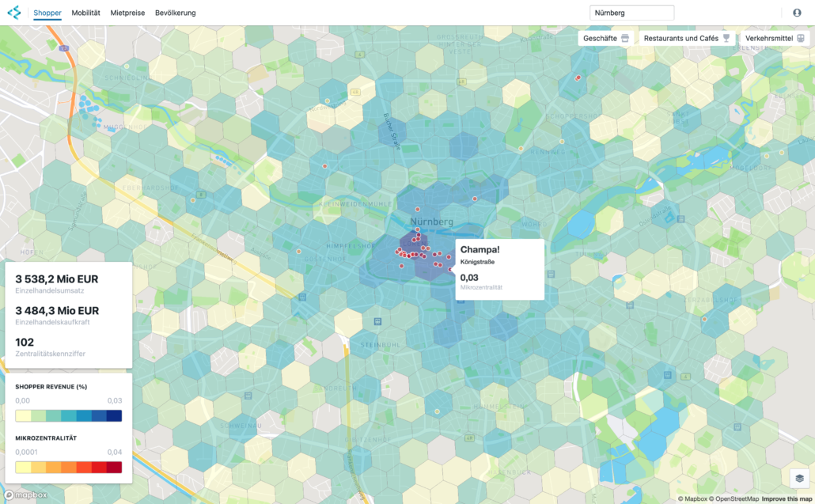Click the Königstraße text in popup
The height and width of the screenshot is (504, 815).
click(x=477, y=262)
